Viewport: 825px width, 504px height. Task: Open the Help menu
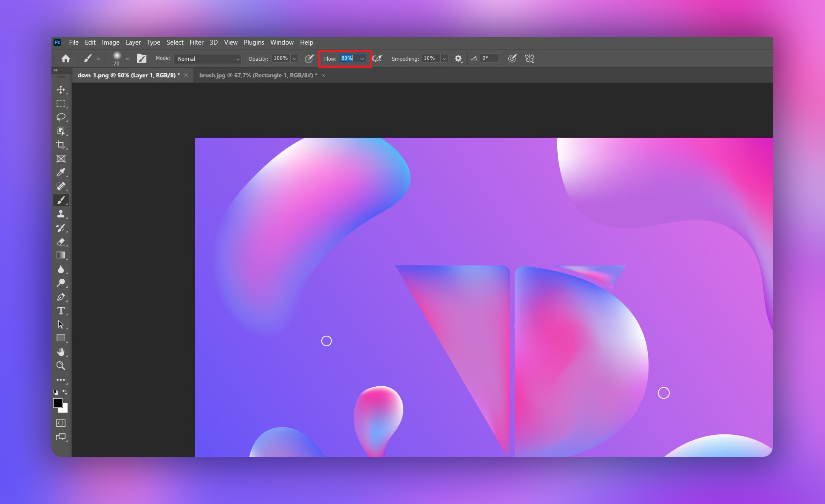click(306, 42)
